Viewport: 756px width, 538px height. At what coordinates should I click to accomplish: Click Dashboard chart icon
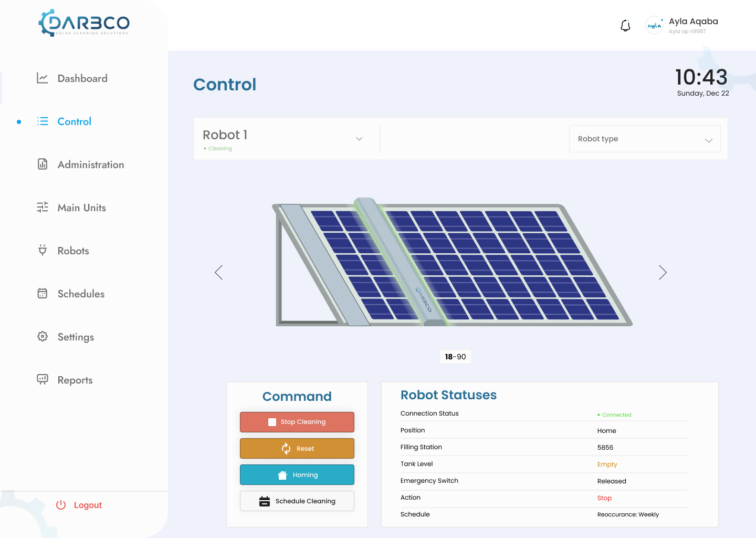pyautogui.click(x=43, y=78)
